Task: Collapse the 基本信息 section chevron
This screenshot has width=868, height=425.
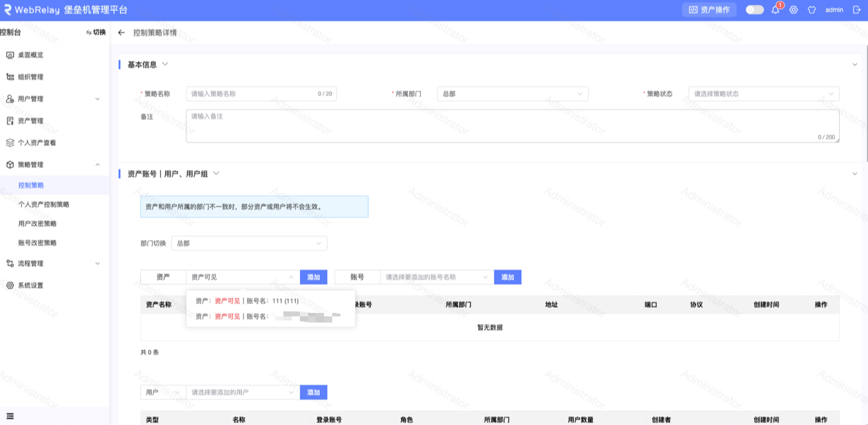Action: pyautogui.click(x=164, y=64)
